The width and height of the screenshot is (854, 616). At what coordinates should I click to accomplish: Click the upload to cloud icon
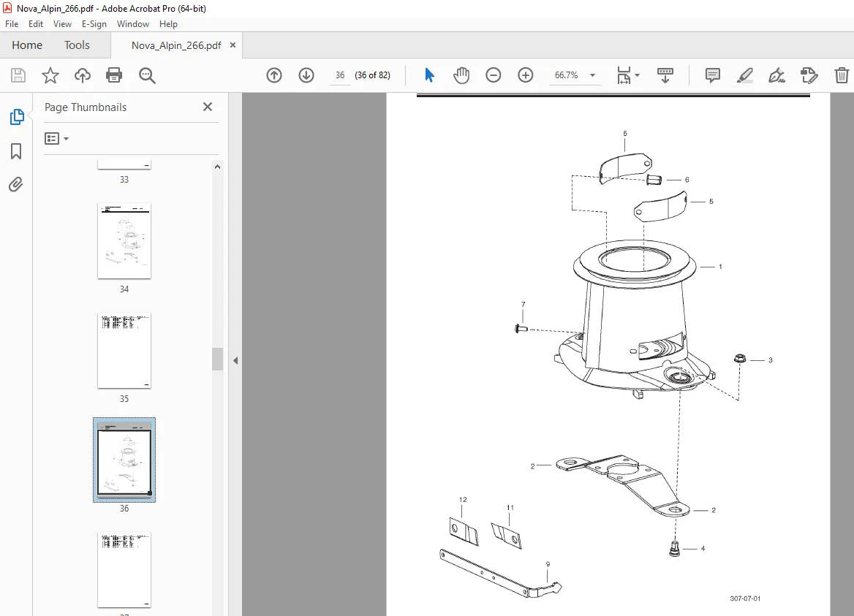tap(82, 75)
